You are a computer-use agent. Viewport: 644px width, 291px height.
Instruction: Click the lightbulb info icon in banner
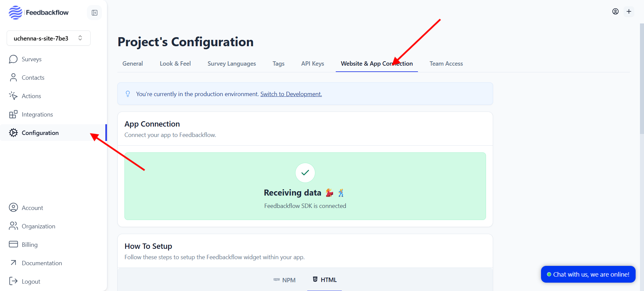[128, 94]
